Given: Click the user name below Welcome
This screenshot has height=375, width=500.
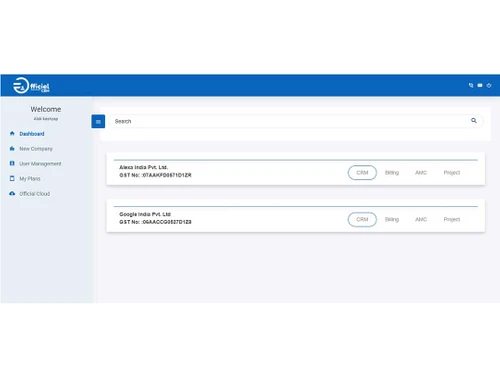Looking at the screenshot, I should pyautogui.click(x=46, y=119).
